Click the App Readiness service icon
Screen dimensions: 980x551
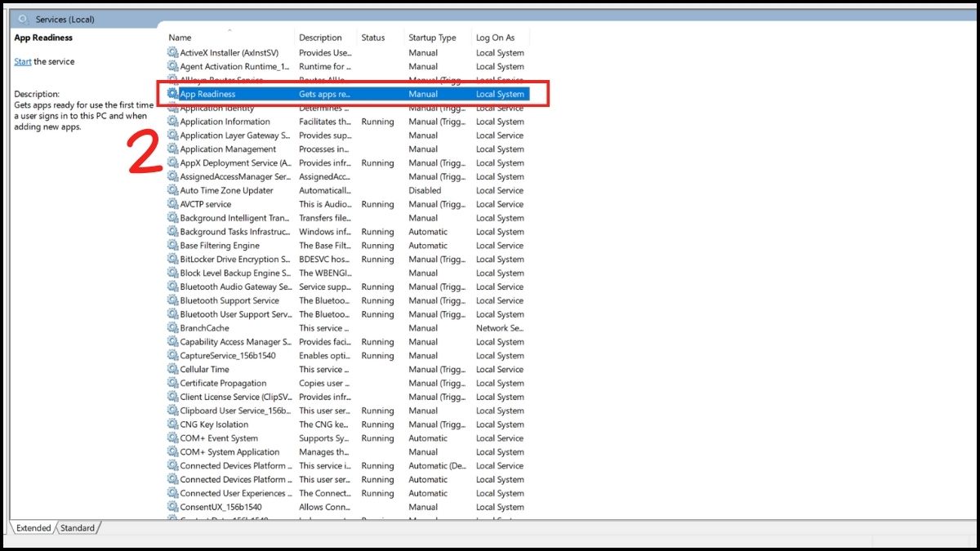click(171, 94)
